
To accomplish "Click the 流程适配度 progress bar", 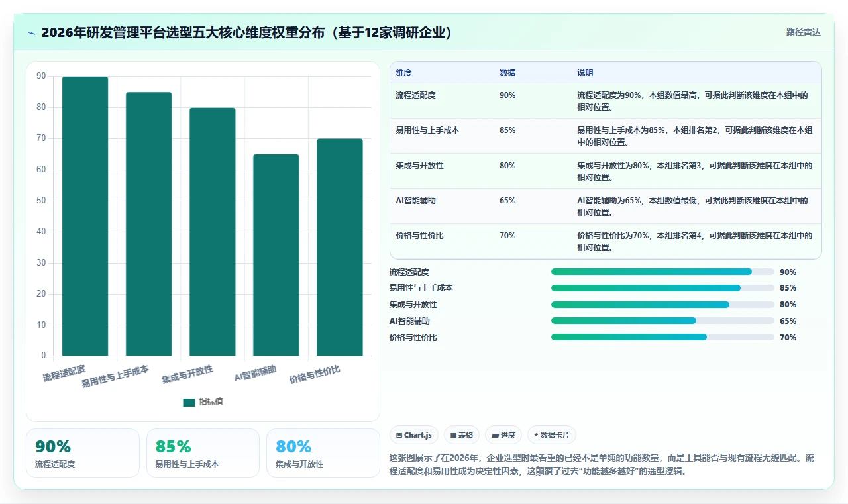I will pyautogui.click(x=662, y=272).
